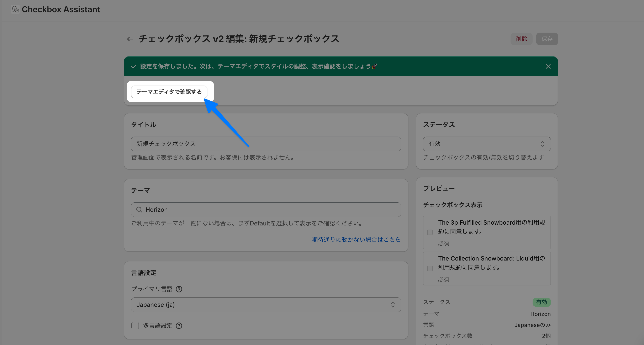Screen dimensions: 644x345
Task: Click the Horizon theme search field
Action: [266, 210]
